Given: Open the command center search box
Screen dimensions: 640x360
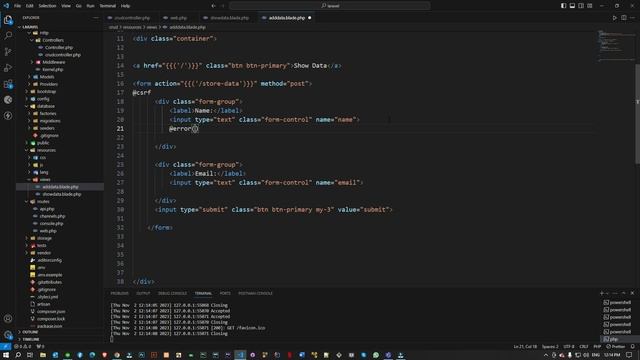Looking at the screenshot, I should click(x=329, y=6).
